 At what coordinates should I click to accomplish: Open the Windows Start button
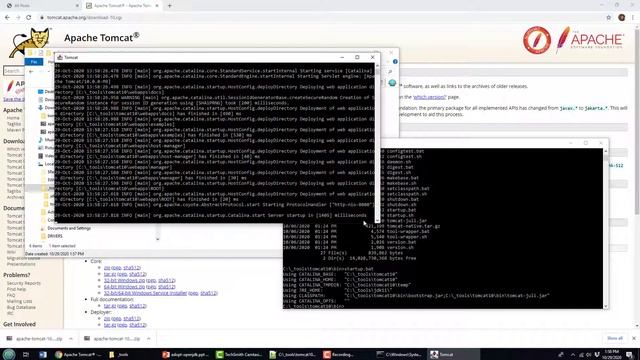[9, 354]
